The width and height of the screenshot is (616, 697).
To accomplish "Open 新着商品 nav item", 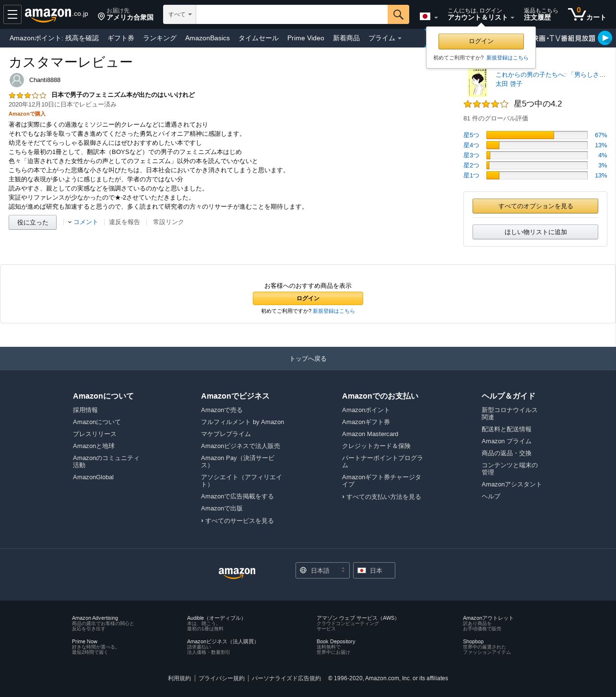I will 346,38.
